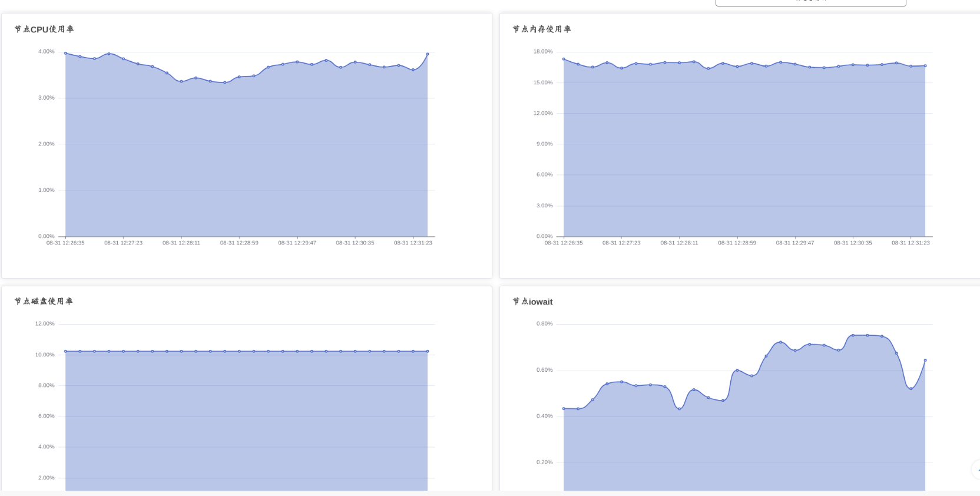
Task: Select the first data point in iowait chart
Action: (564, 408)
